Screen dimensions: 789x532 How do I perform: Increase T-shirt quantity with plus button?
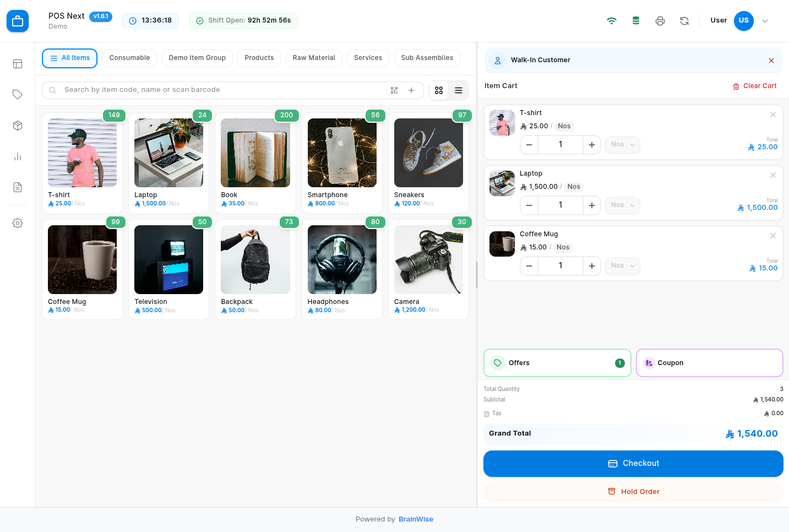(591, 145)
